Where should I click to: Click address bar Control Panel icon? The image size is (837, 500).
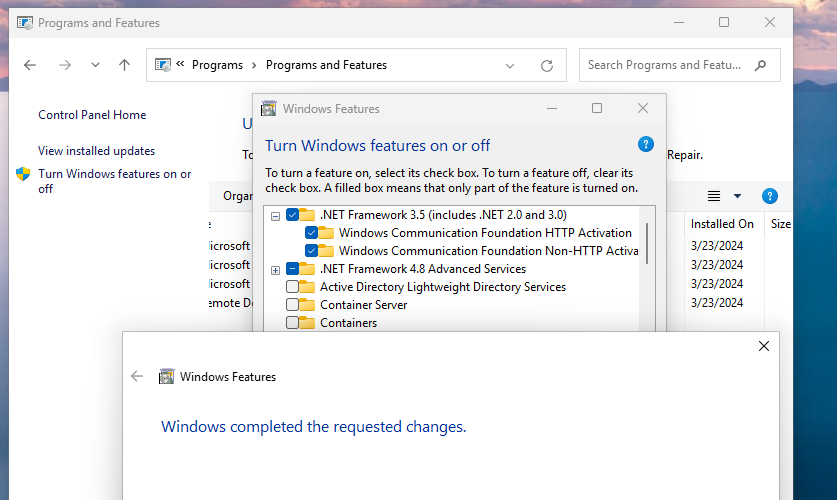point(163,65)
